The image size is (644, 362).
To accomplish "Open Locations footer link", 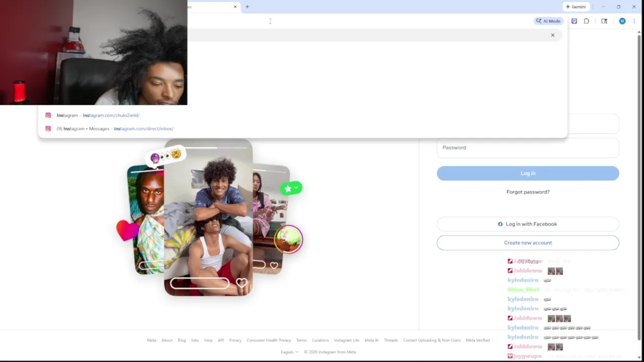I will pyautogui.click(x=320, y=340).
